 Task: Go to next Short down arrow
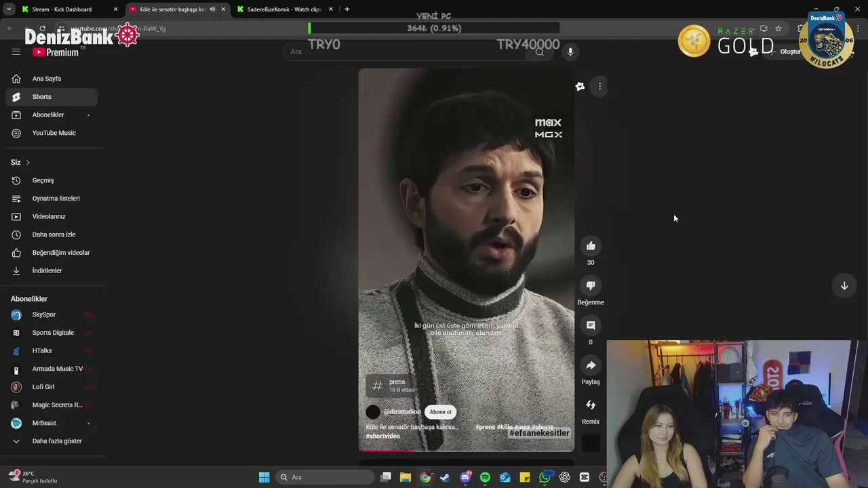click(x=844, y=286)
